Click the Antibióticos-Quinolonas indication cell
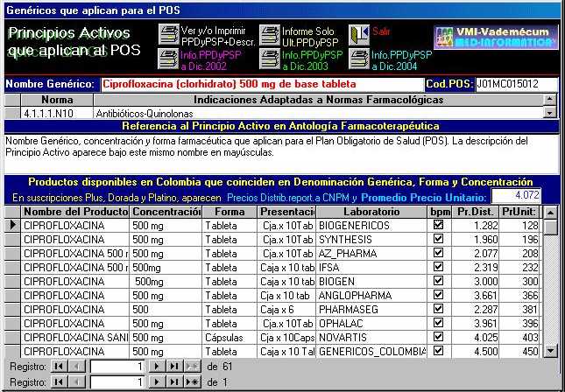The image size is (565, 392). (x=319, y=114)
